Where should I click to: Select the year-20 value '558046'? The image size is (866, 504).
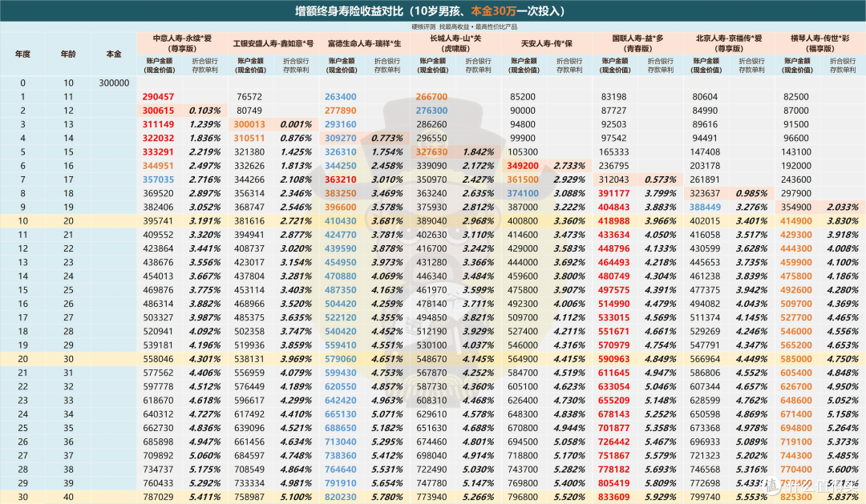[x=158, y=359]
